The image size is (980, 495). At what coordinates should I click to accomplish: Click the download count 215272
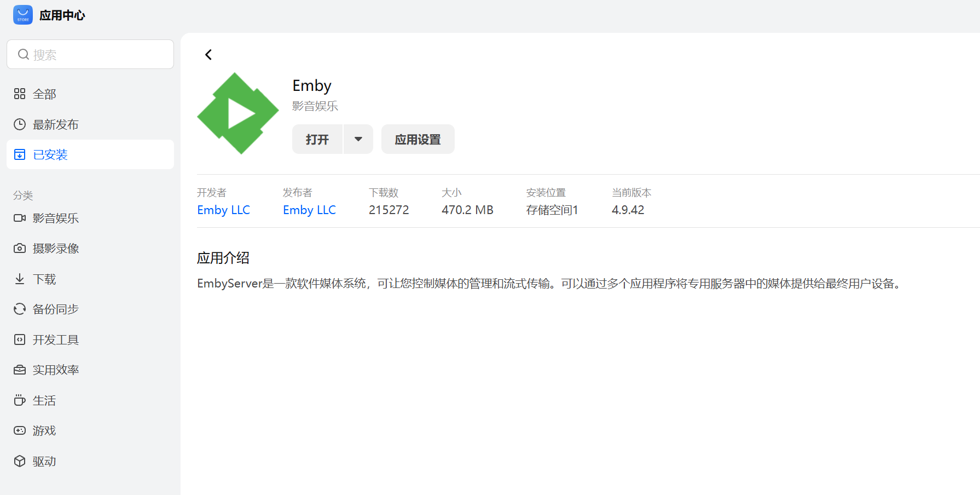click(x=389, y=210)
